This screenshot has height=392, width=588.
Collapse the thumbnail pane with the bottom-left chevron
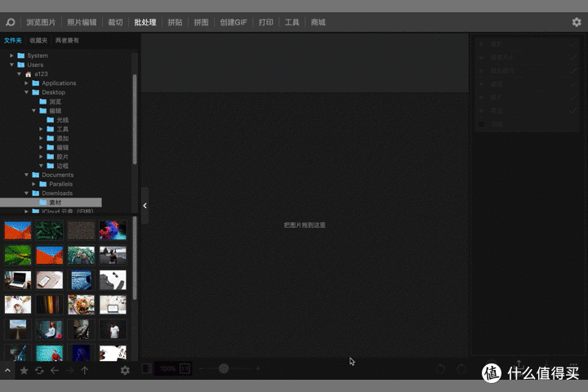(7, 371)
